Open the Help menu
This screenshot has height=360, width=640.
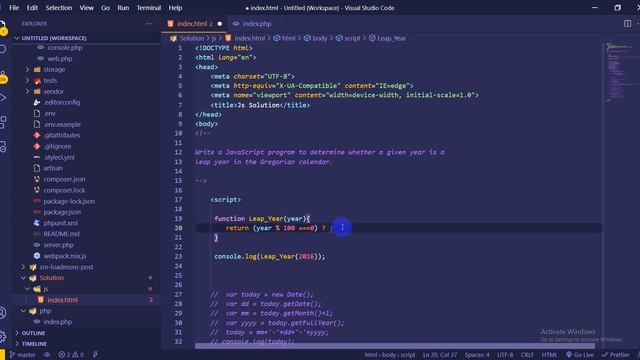[176, 8]
